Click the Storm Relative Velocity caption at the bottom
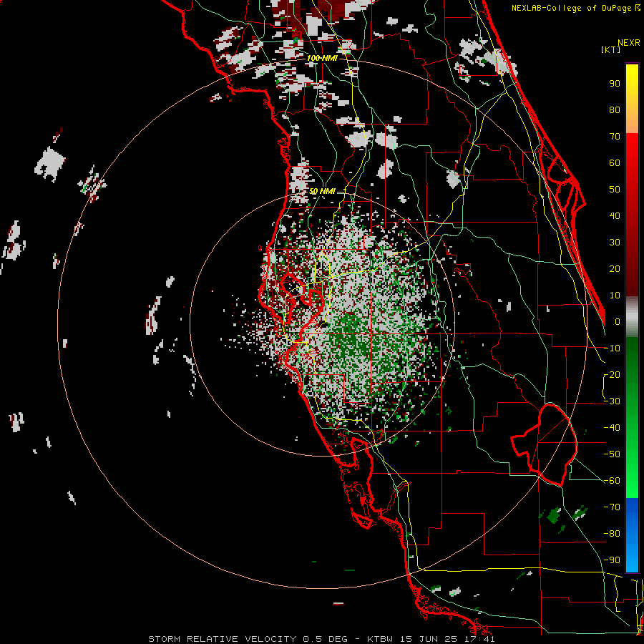Viewport: 644px width, 644px height. coord(321,639)
